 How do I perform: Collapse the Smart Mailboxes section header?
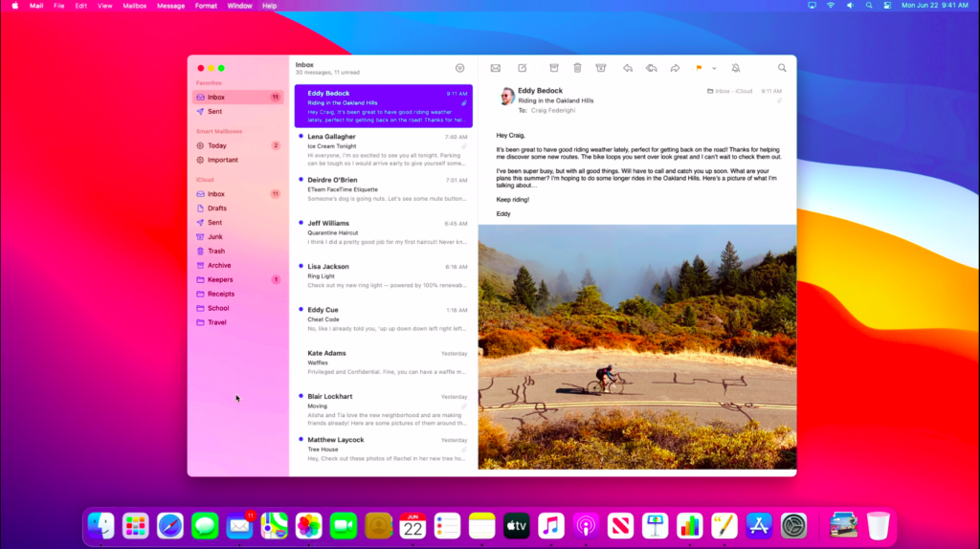[x=219, y=131]
